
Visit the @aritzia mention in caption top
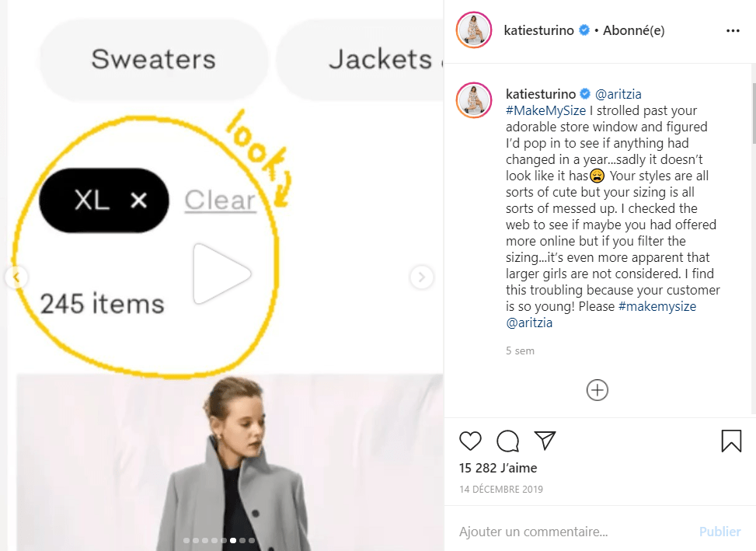click(x=618, y=94)
